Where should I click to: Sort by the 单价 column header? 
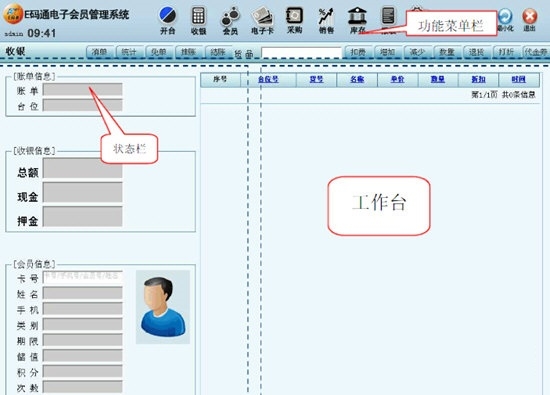(x=397, y=79)
